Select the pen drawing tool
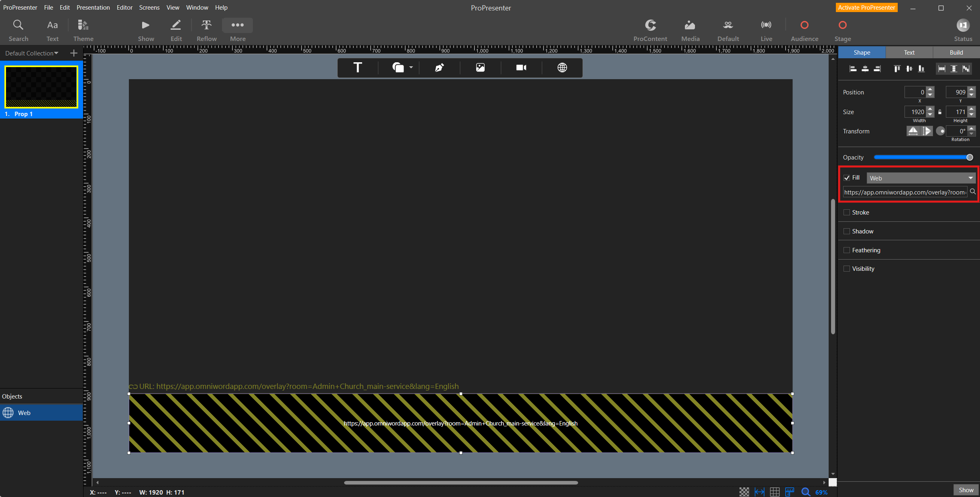Viewport: 980px width, 497px height. (439, 67)
